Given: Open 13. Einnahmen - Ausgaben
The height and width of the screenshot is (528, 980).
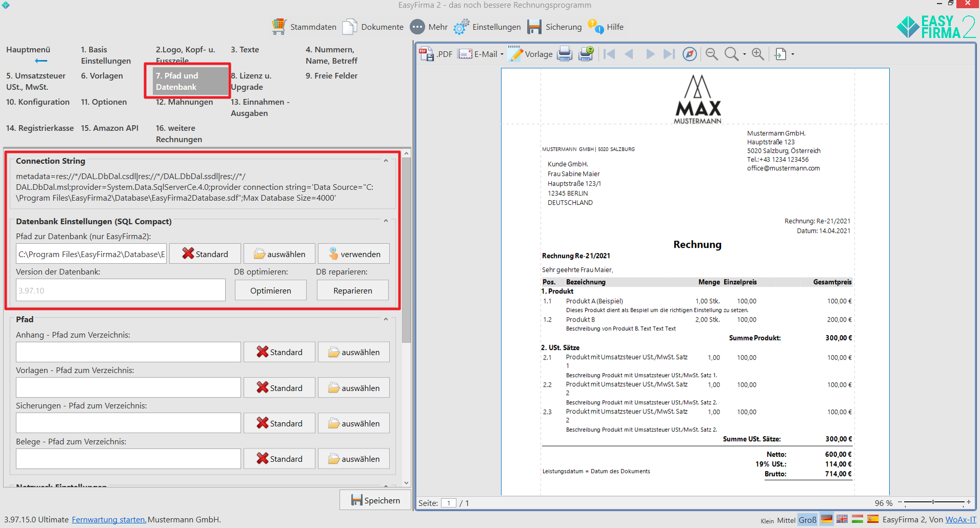Looking at the screenshot, I should (260, 107).
